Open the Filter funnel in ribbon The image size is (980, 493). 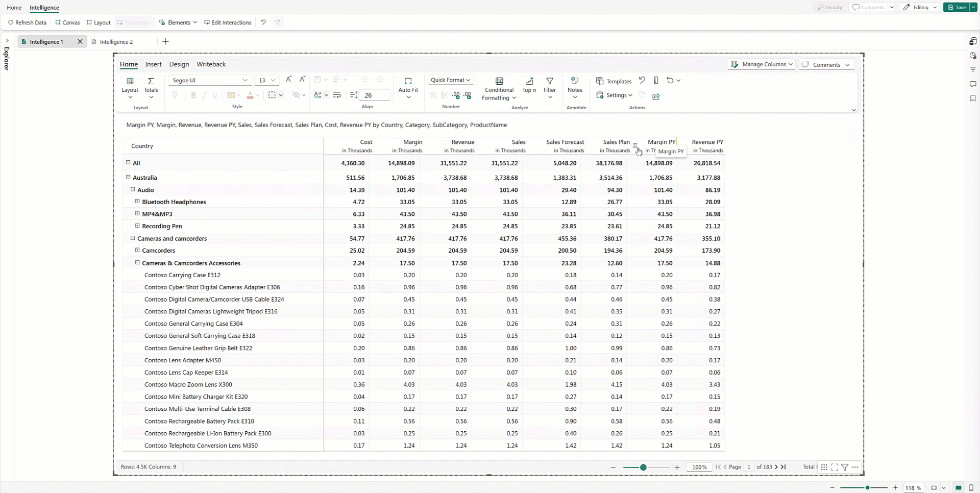pyautogui.click(x=550, y=81)
